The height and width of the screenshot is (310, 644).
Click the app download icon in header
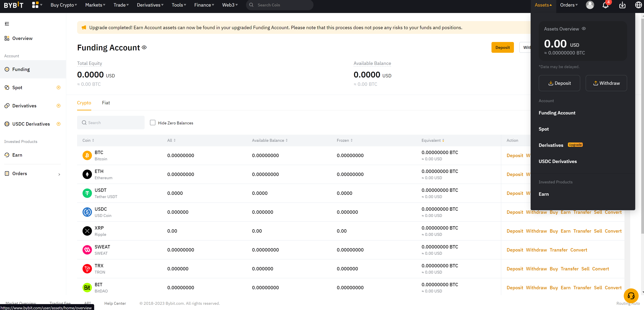(622, 5)
